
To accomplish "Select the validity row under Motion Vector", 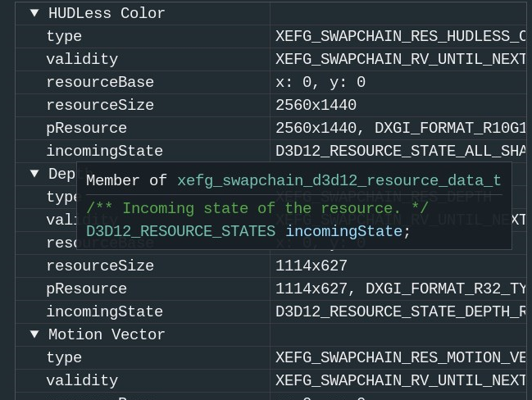I will 82,380.
